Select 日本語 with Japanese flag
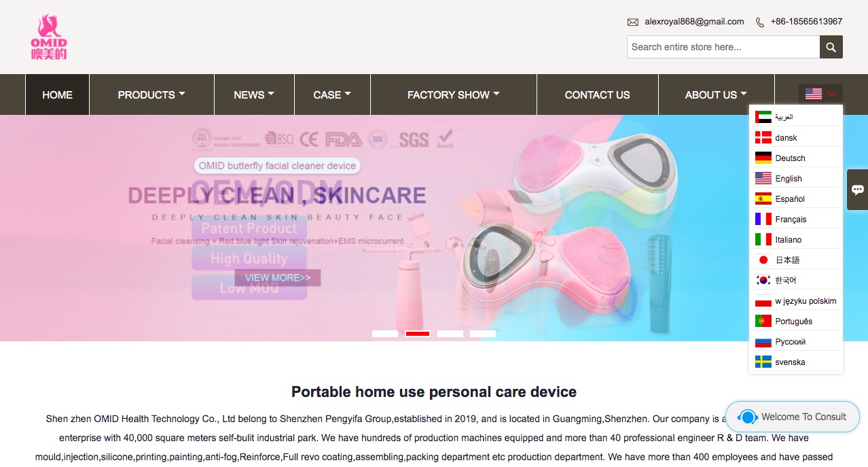This screenshot has height=467, width=868. tap(796, 260)
